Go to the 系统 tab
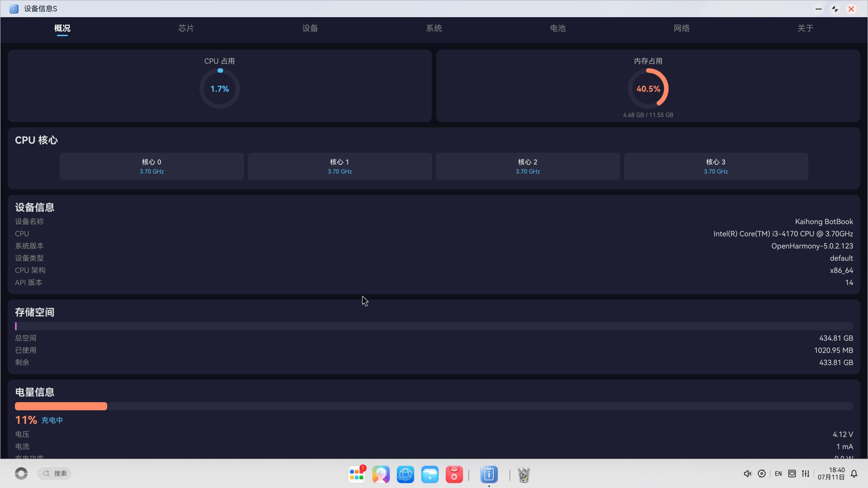This screenshot has width=868, height=488. [x=434, y=28]
